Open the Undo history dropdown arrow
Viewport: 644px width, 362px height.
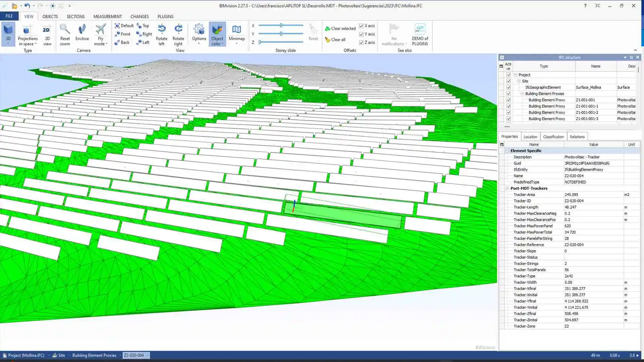point(34,6)
